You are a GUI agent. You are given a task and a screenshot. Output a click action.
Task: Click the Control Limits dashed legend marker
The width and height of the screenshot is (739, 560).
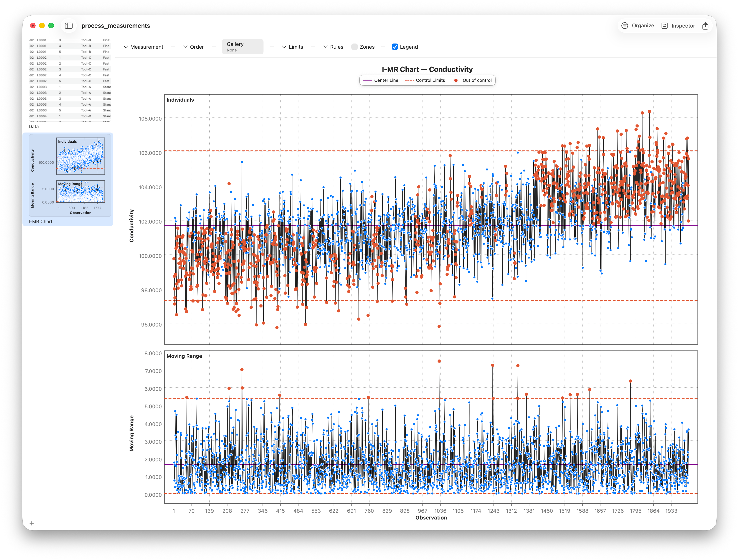point(409,80)
